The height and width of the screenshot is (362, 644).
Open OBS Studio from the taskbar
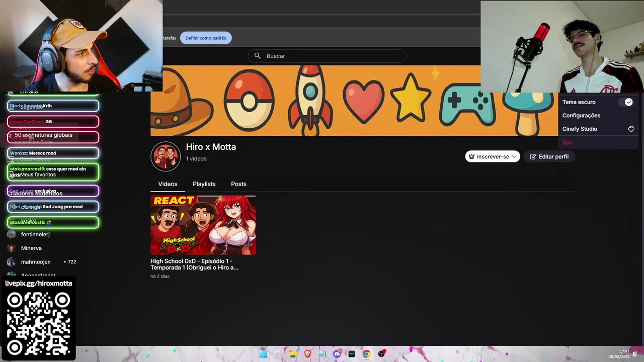[x=381, y=354]
